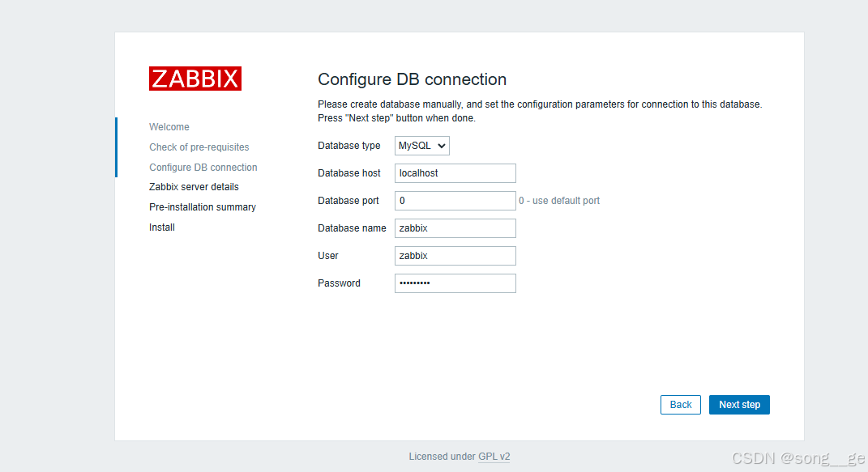Open the GPL v2 license link

point(494,457)
